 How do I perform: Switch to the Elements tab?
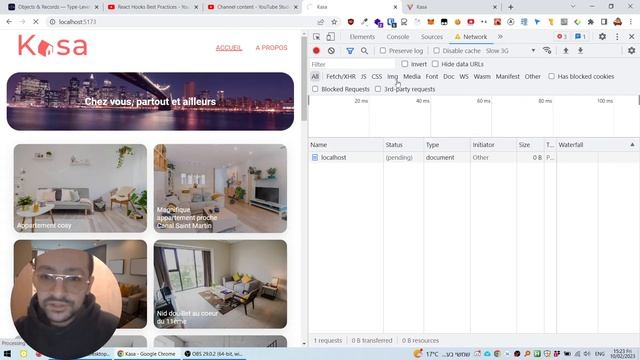tap(362, 37)
